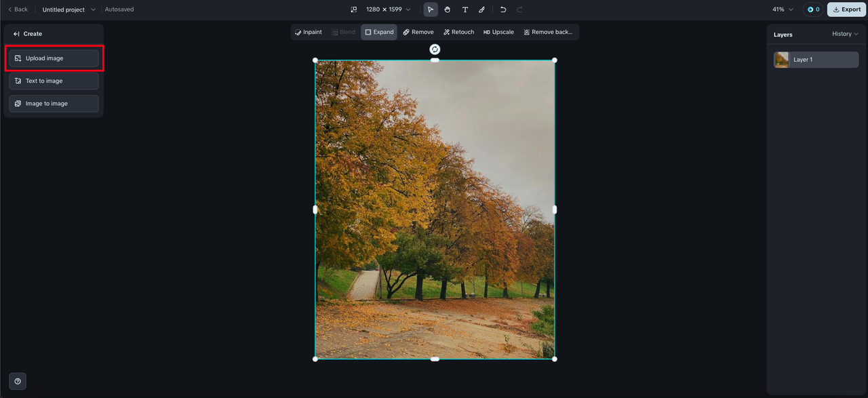Viewport: 868px width, 398px height.
Task: Go back using the Back button
Action: 18,9
